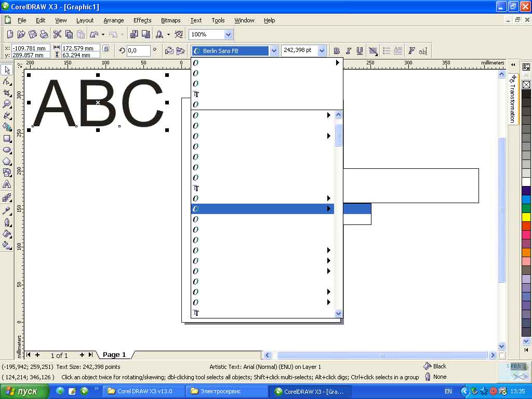
Task: Open the Transformation docker tab
Action: click(513, 99)
